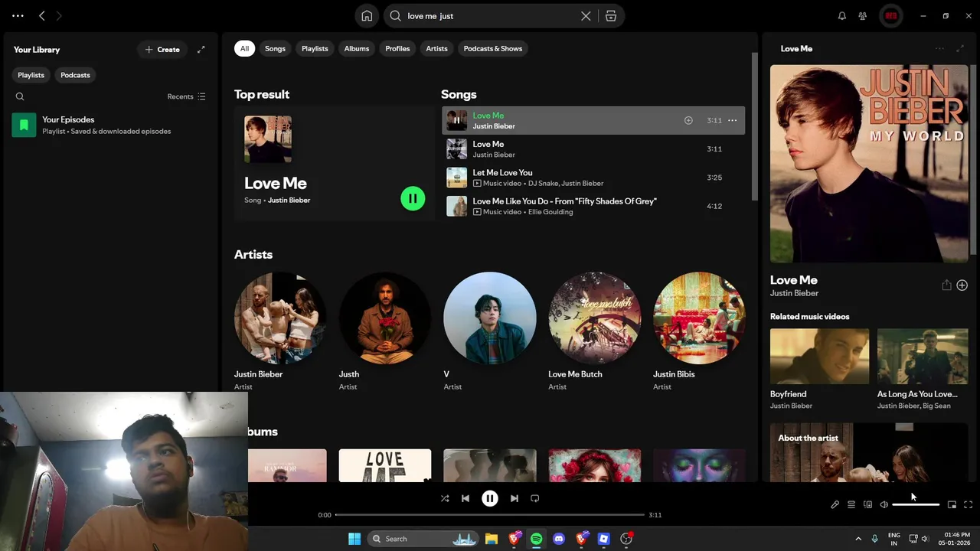The image size is (980, 551).
Task: Switch to the Podcasts & Shows filter
Action: point(493,48)
